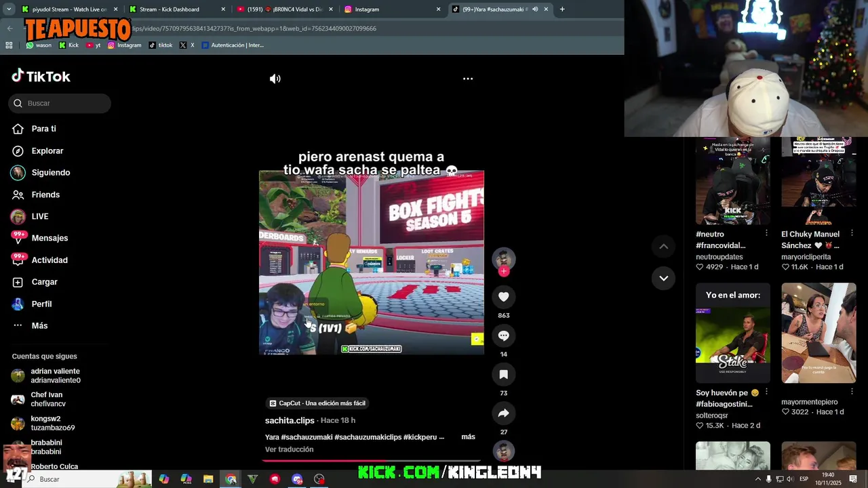868x488 pixels.
Task: Open comments with the speech bubble icon
Action: (503, 335)
